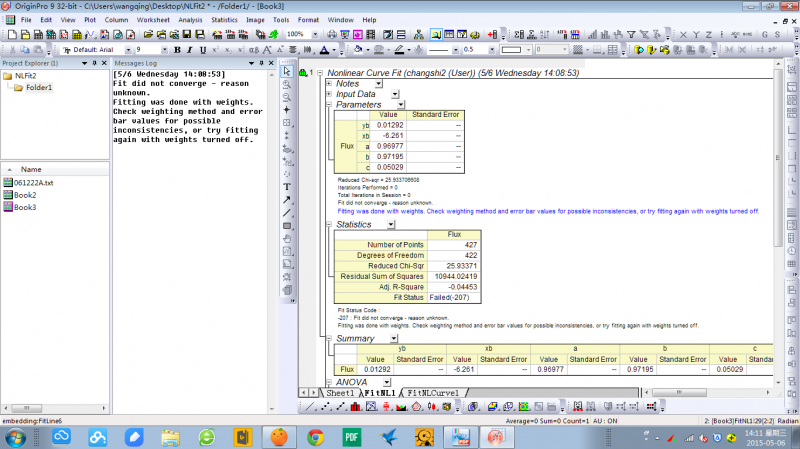
Task: Click the Underline formatting button
Action: (x=203, y=49)
